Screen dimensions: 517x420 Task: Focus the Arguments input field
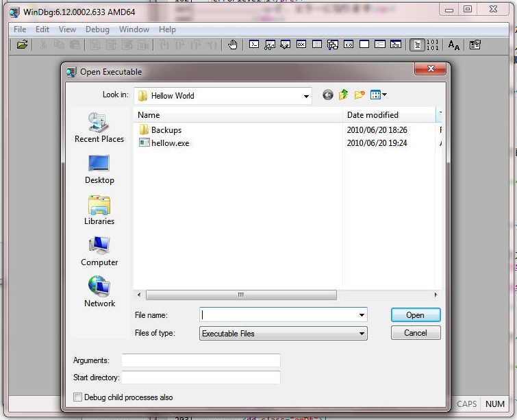coord(201,360)
